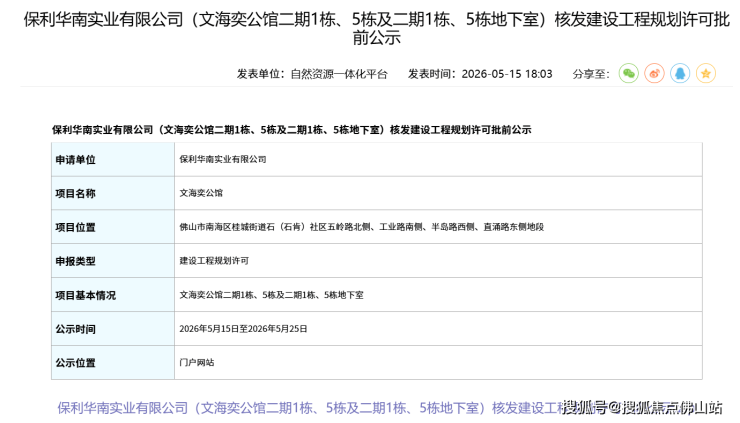Click the value 文海奕公馆二期1栋、5栋及二期1栋、5栋地下室
This screenshot has width=740, height=423.
(271, 295)
